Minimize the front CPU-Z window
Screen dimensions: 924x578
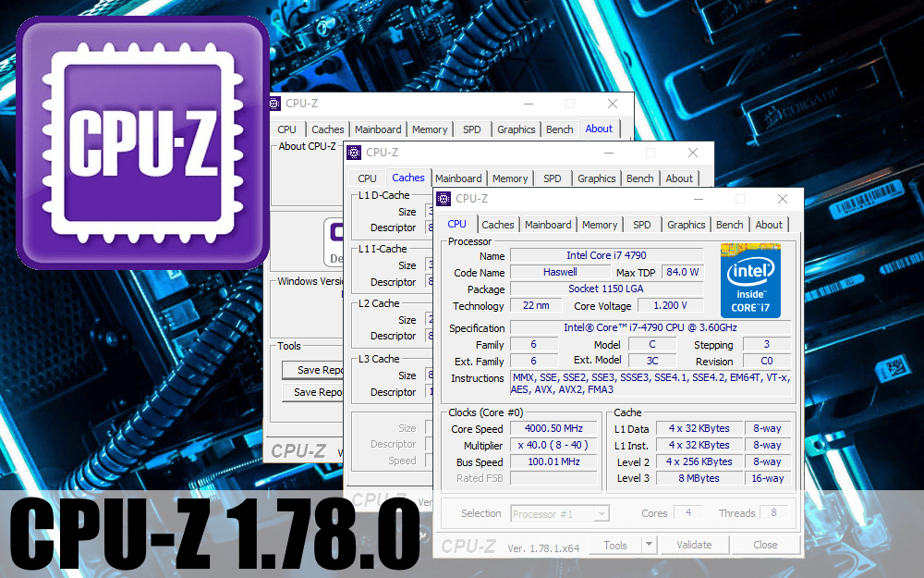coord(699,200)
